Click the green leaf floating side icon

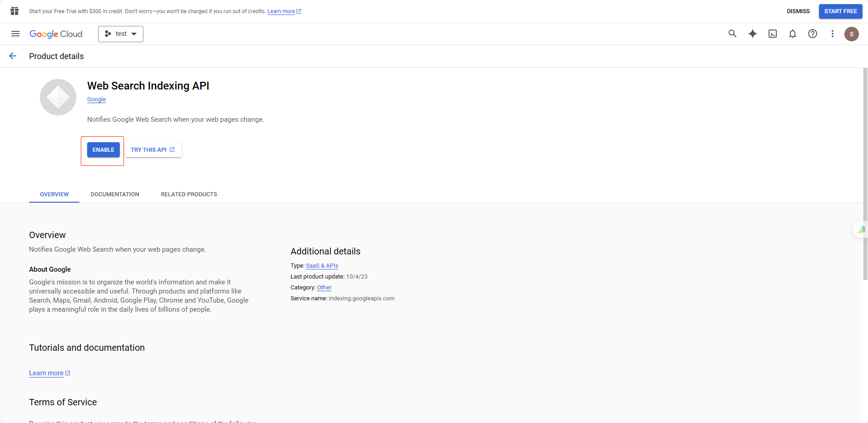(861, 230)
